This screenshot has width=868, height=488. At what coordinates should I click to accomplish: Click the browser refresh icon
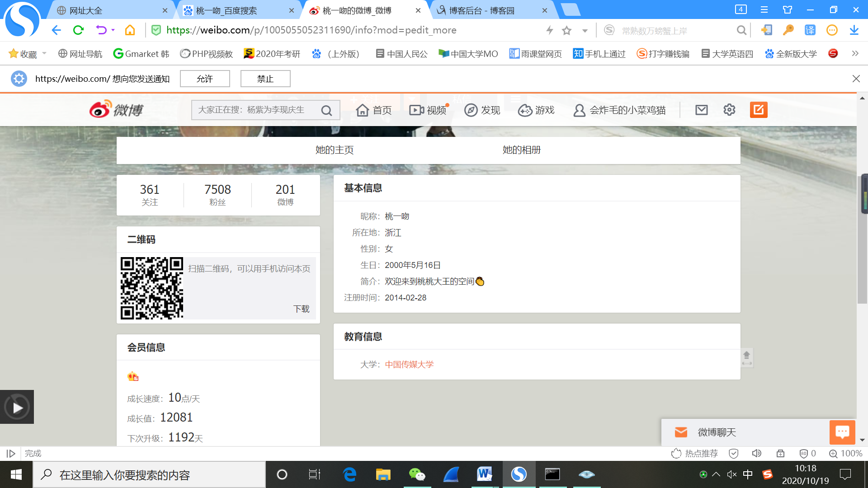[79, 30]
